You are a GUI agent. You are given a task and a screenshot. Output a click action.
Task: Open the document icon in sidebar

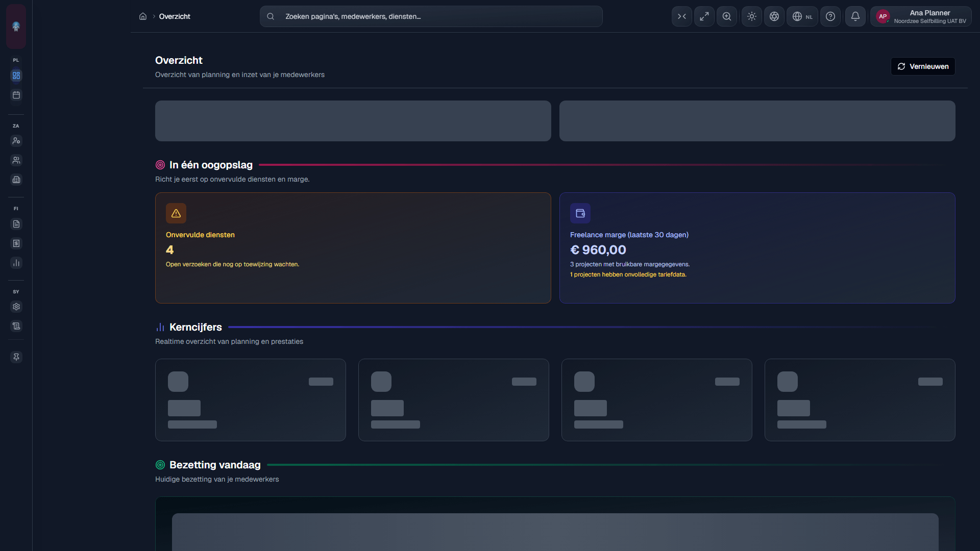click(x=16, y=224)
